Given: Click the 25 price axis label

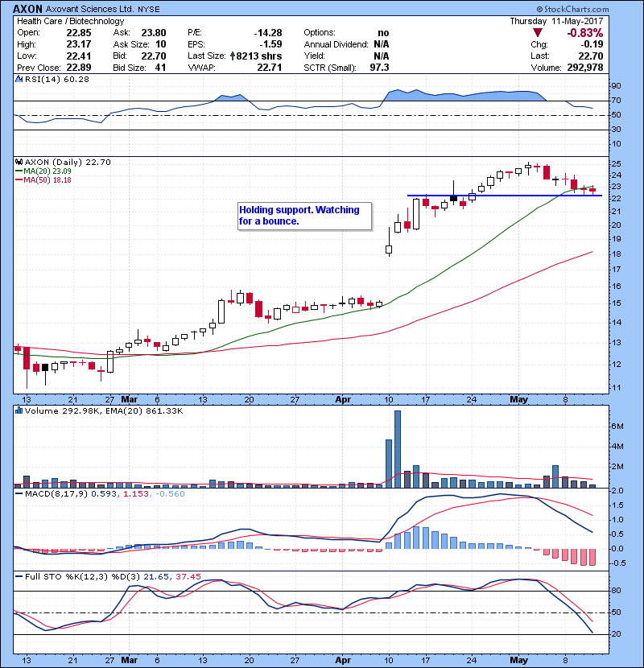Looking at the screenshot, I should pyautogui.click(x=617, y=164).
